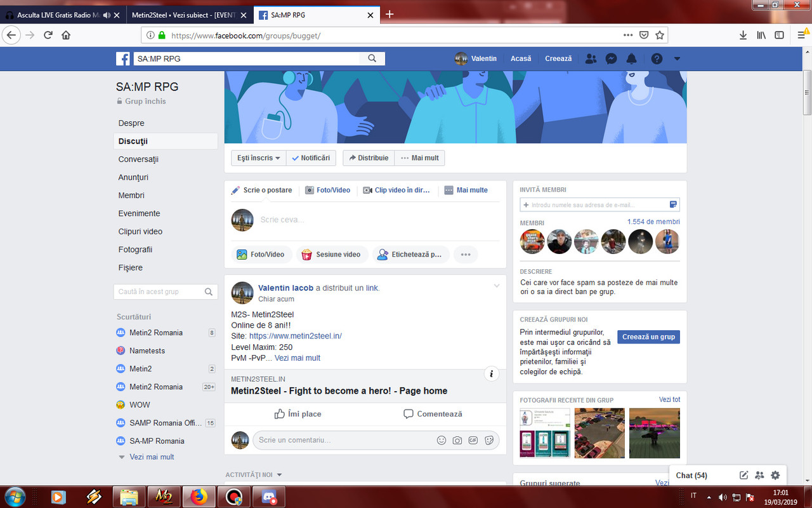Open the composer three-dot more options pill
Image resolution: width=812 pixels, height=508 pixels.
[466, 255]
